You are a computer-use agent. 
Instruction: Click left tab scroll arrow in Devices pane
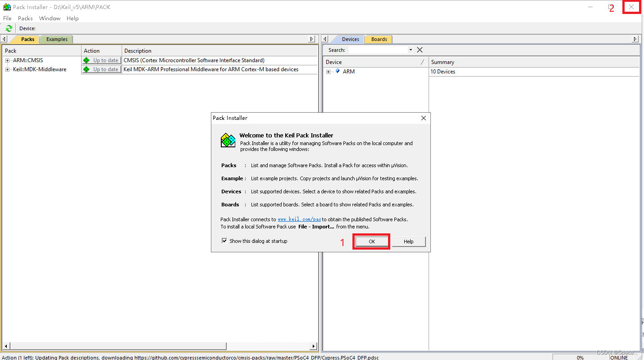point(326,39)
